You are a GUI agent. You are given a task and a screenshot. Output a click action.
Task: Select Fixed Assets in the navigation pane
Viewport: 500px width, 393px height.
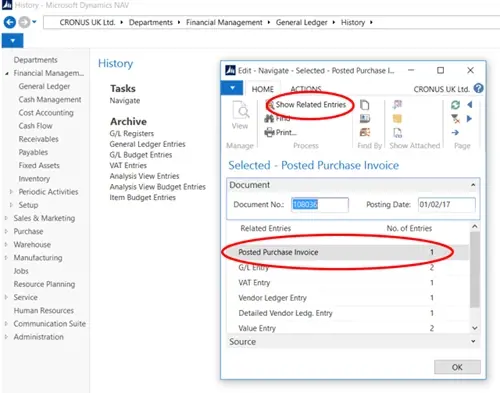click(x=39, y=165)
